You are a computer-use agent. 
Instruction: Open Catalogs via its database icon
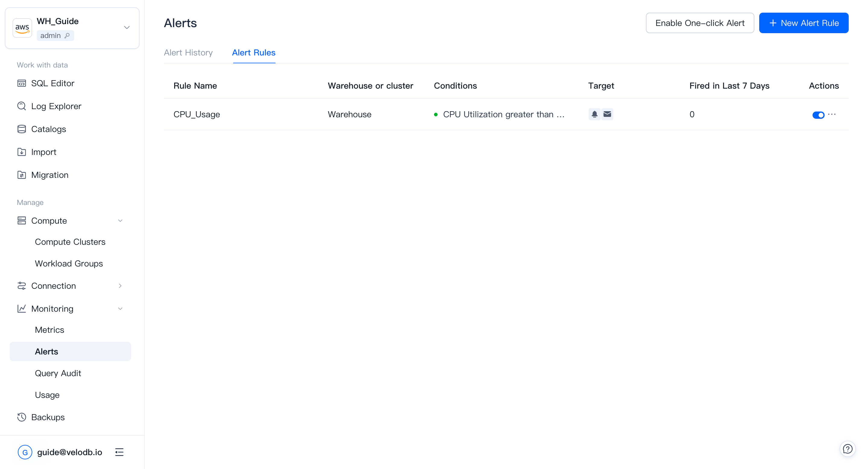pos(22,129)
